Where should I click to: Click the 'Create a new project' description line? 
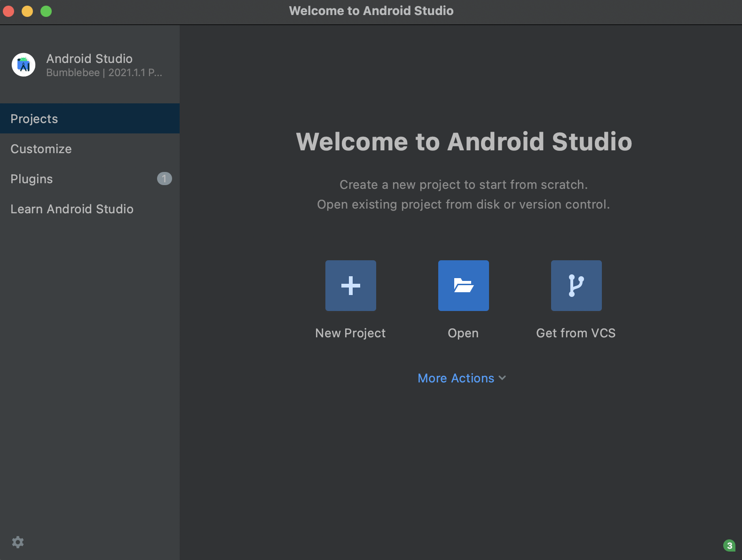click(464, 185)
